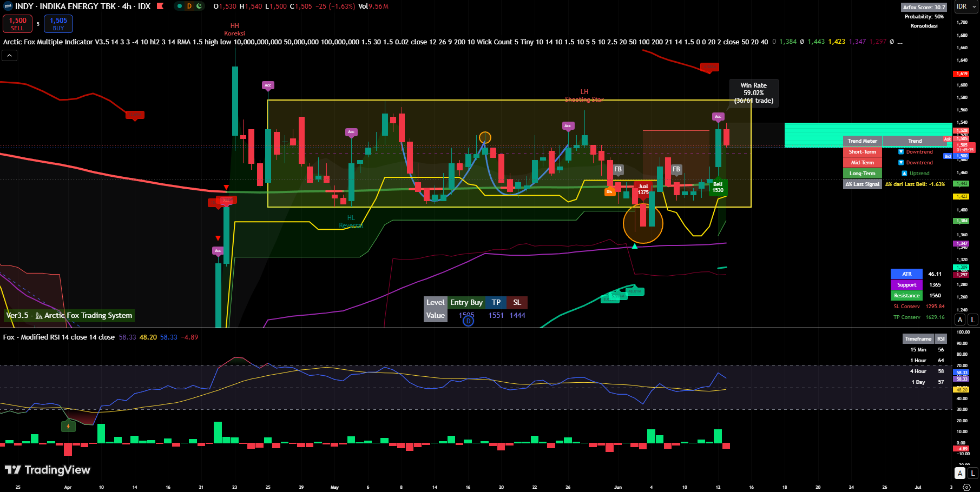Click the red Short-Term cell

point(862,152)
